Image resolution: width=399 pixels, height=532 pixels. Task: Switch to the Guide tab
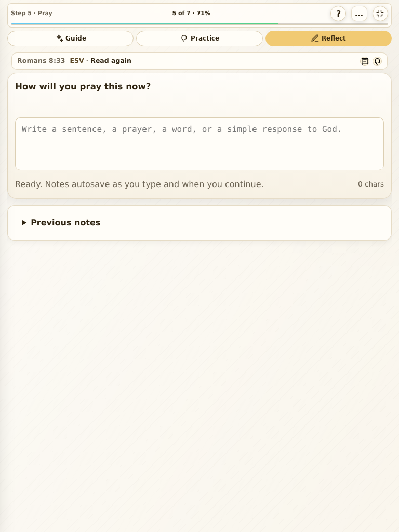(x=71, y=38)
